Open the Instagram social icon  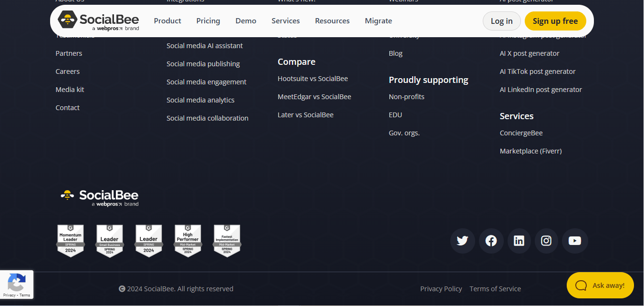coord(546,241)
